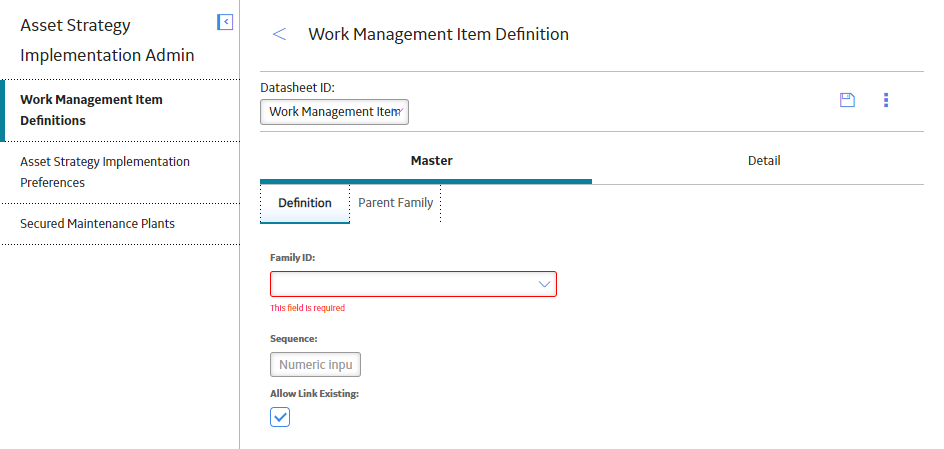Collapse the left sidebar panel

(225, 22)
